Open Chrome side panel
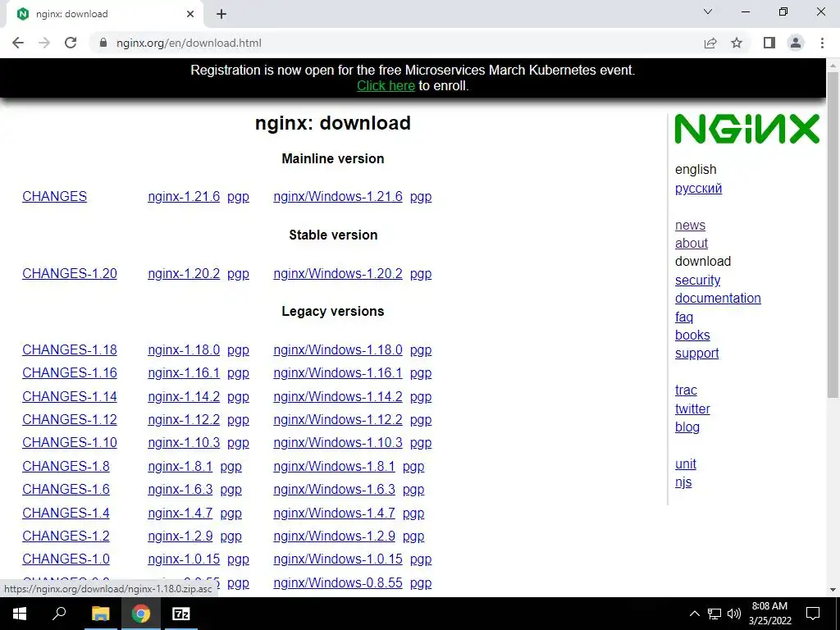The height and width of the screenshot is (630, 840). tap(769, 43)
